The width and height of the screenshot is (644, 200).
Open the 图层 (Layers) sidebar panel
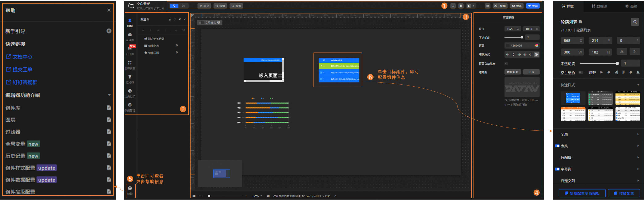point(130,23)
